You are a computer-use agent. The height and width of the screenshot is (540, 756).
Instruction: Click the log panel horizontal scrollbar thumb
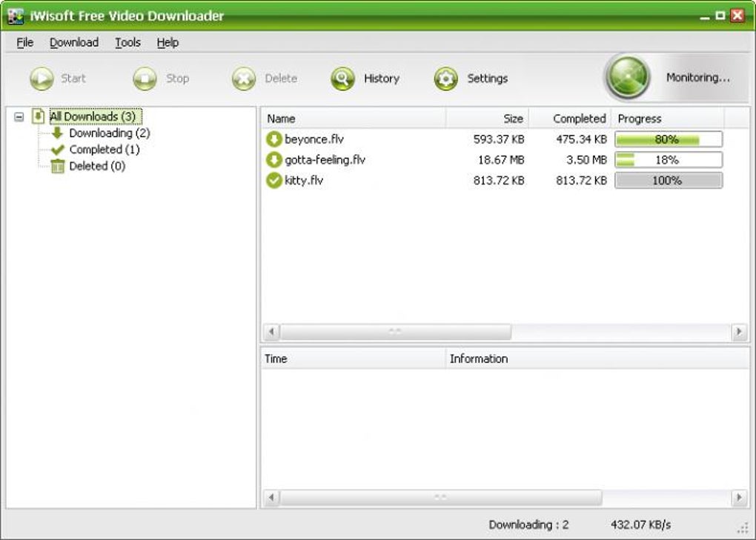[441, 497]
